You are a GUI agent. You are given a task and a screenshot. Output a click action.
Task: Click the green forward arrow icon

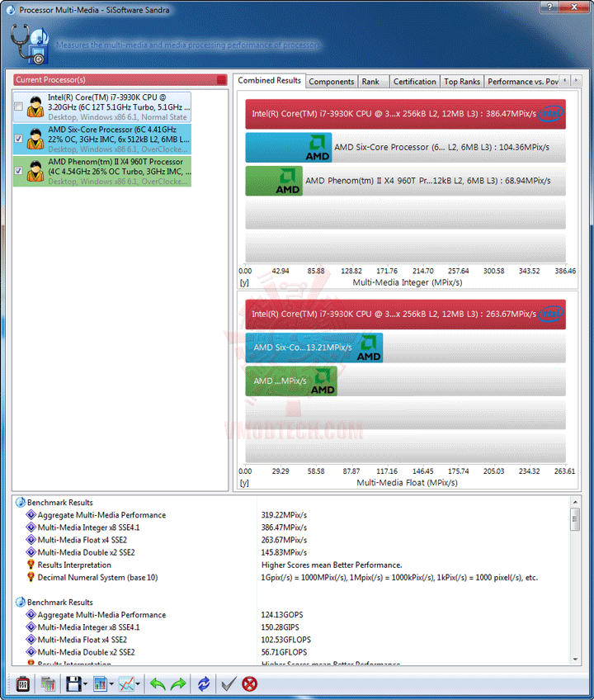click(178, 683)
